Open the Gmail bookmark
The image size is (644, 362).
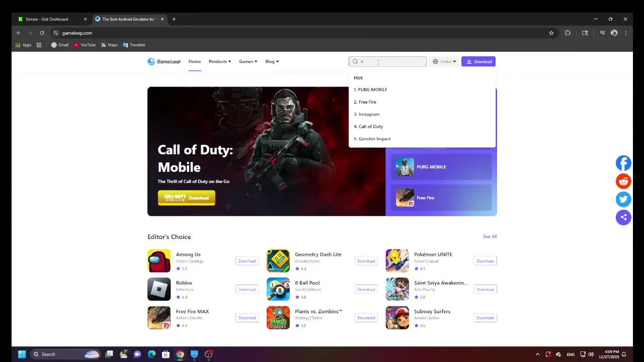click(x=60, y=45)
